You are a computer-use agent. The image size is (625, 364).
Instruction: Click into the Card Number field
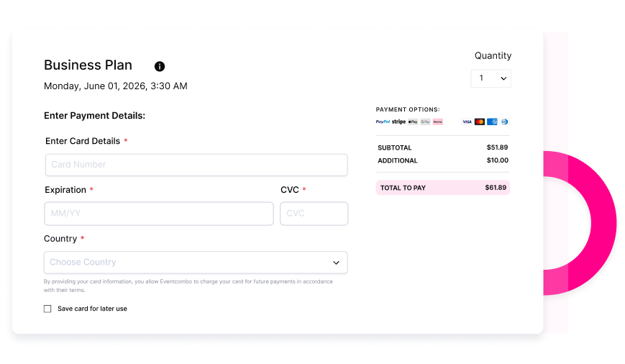[x=196, y=165]
